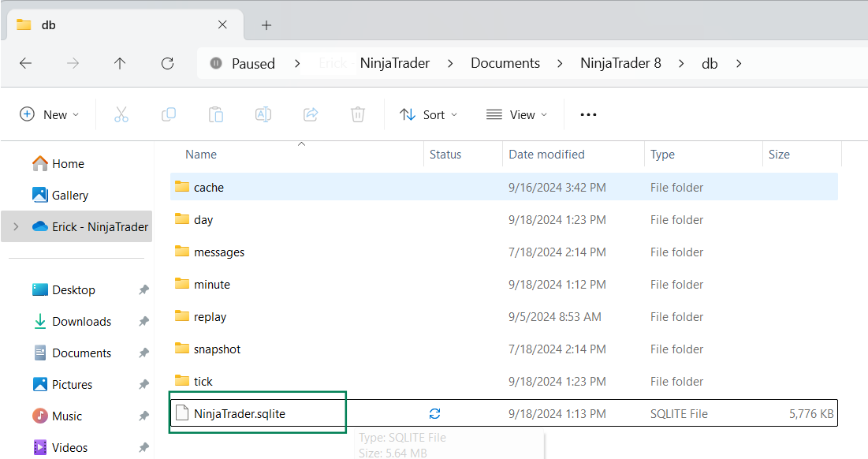Click the Share icon

311,114
